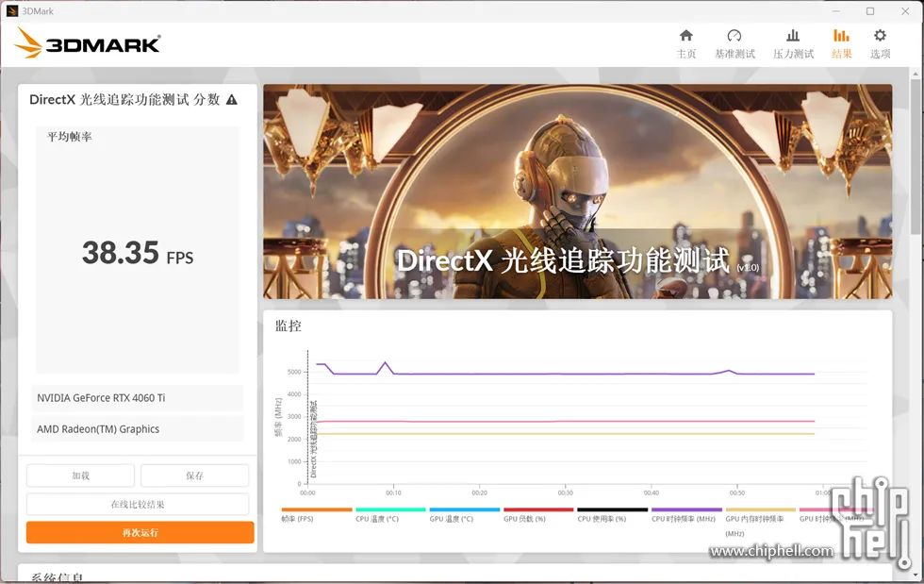Click the 平均帧率 label

point(70,137)
